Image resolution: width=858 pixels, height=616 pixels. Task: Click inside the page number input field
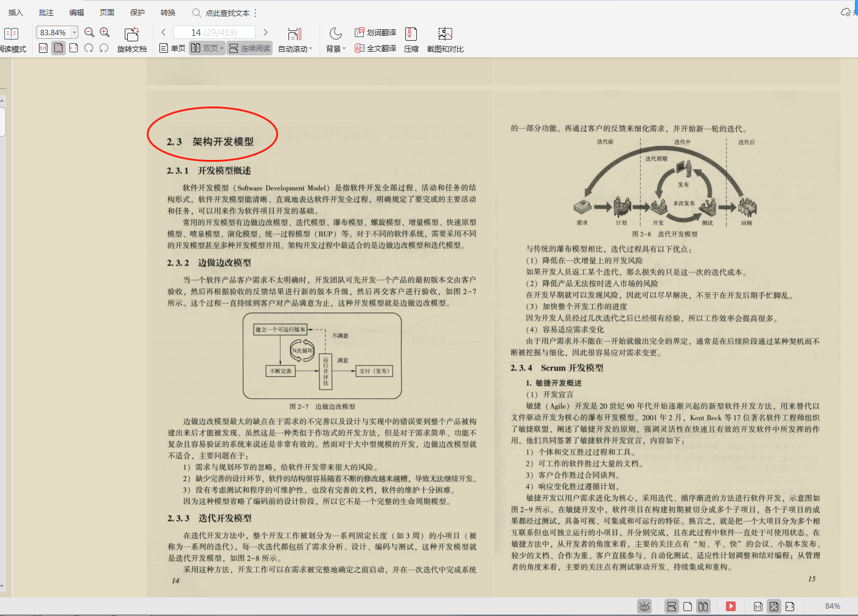pyautogui.click(x=214, y=32)
